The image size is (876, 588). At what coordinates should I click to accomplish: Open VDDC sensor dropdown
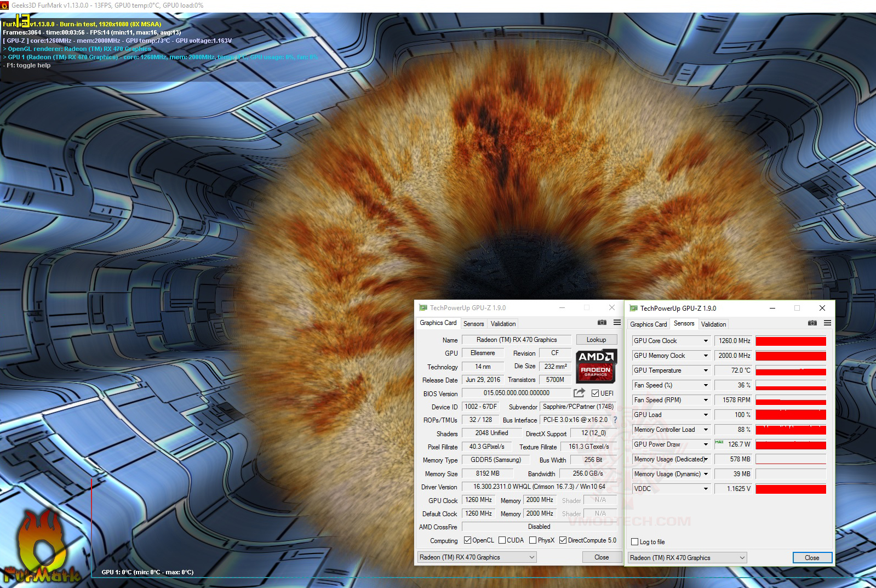tap(706, 489)
